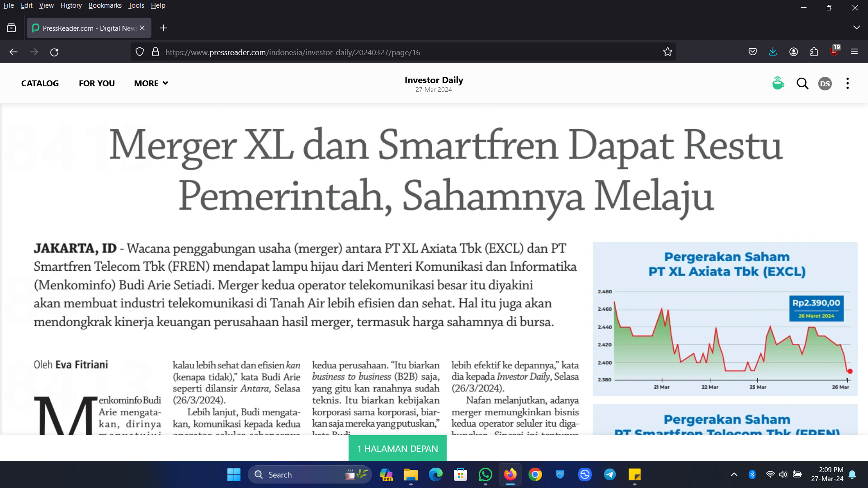The image size is (868, 488).
Task: Open the tracking protection shield icon
Action: point(140,52)
